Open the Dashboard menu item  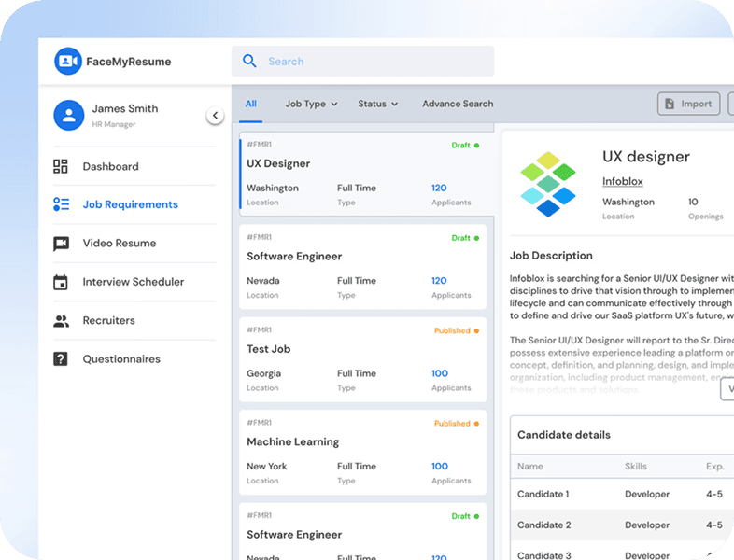pos(134,166)
